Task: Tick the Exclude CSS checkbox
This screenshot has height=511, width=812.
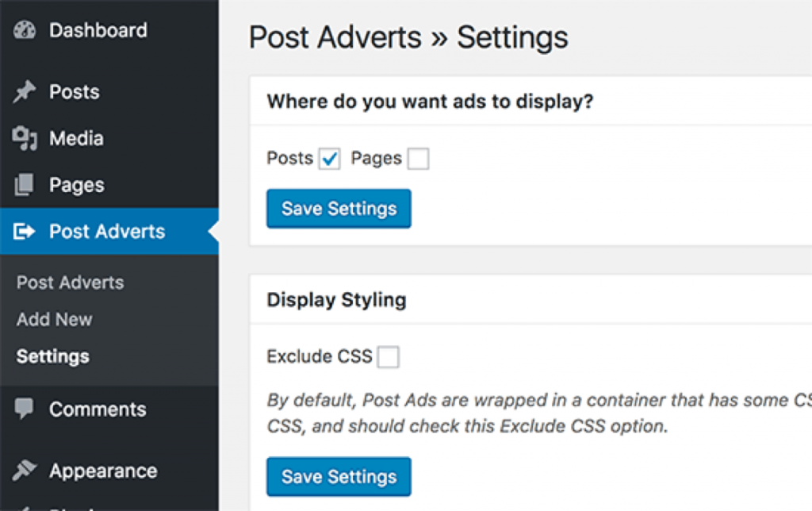Action: pyautogui.click(x=388, y=357)
